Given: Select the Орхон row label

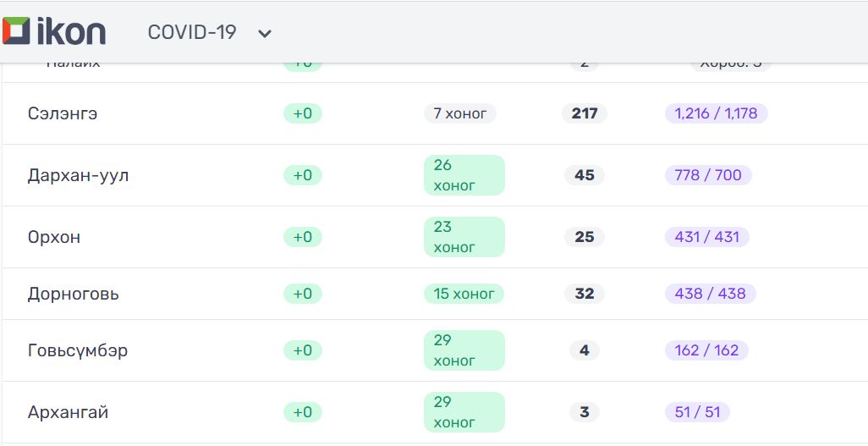Looking at the screenshot, I should tap(54, 237).
